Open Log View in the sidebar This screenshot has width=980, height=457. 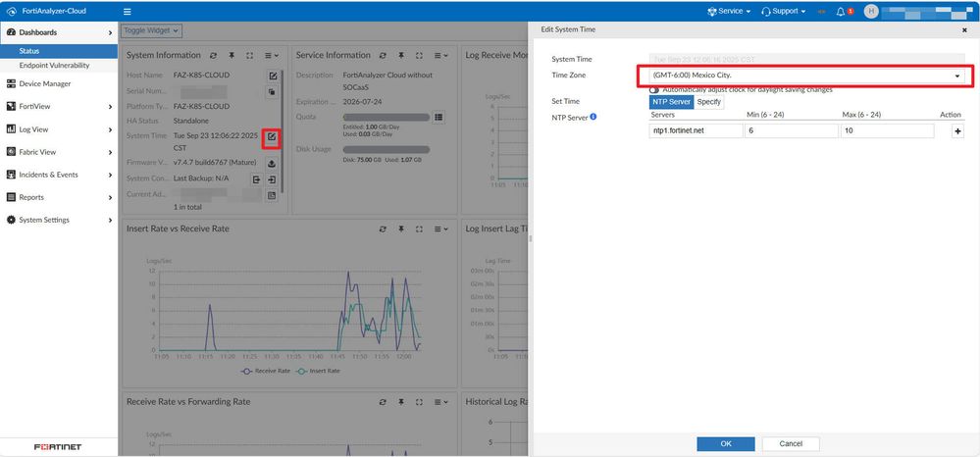pyautogui.click(x=59, y=129)
